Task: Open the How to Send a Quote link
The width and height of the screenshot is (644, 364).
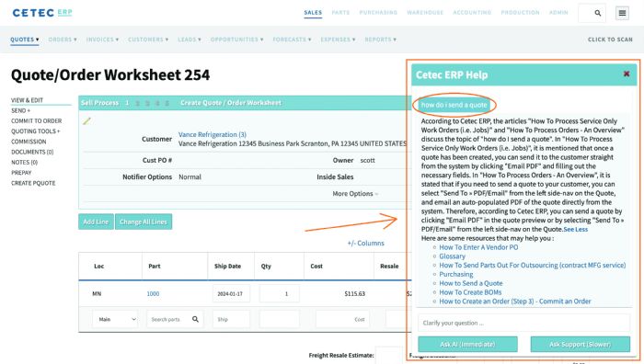Action: (471, 283)
